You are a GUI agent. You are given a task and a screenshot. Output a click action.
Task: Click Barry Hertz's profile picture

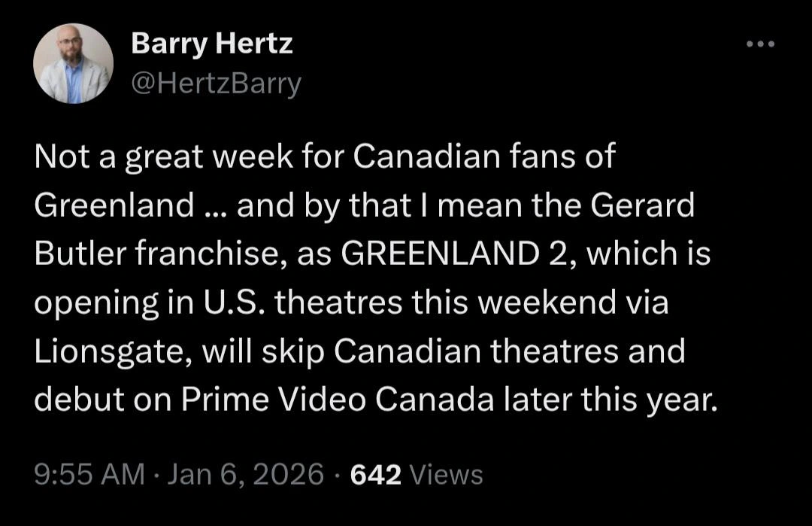73,63
